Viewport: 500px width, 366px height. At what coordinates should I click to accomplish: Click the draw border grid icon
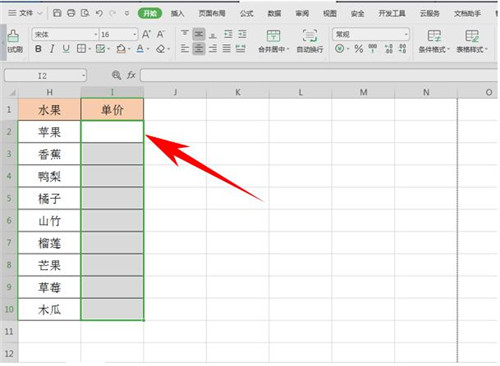coord(100,49)
